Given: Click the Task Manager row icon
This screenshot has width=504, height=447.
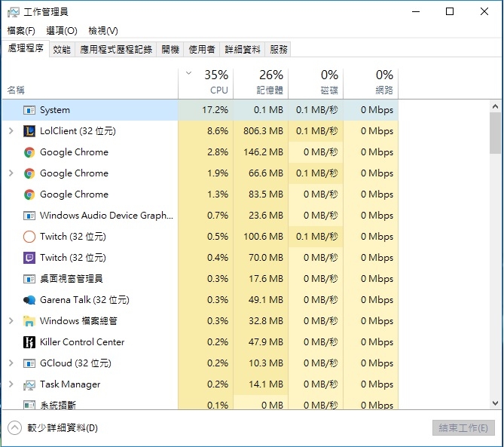Looking at the screenshot, I should click(29, 384).
